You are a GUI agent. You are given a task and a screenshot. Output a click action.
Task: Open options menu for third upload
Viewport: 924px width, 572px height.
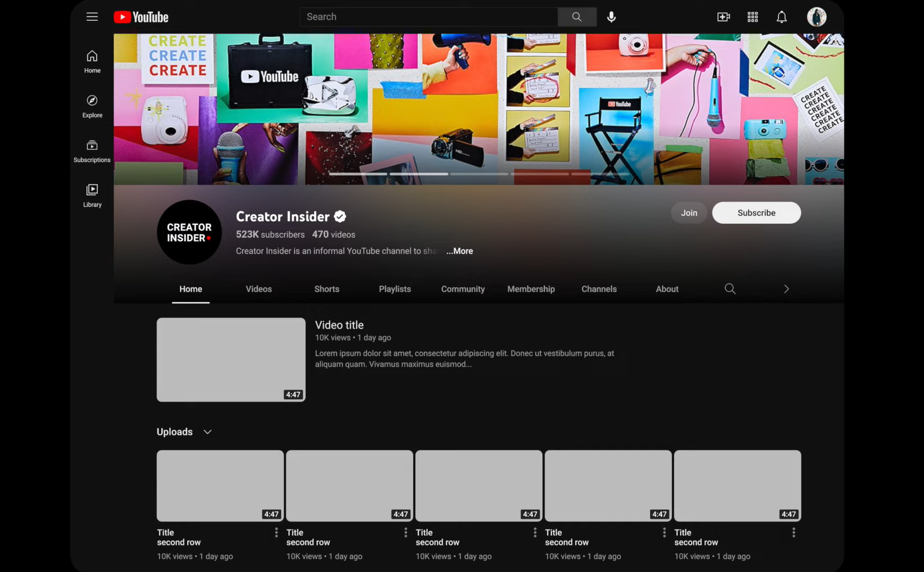click(x=535, y=532)
